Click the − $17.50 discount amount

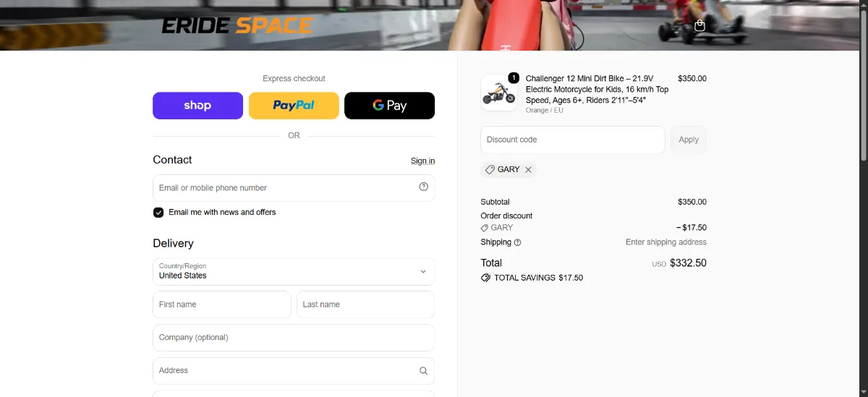click(692, 228)
